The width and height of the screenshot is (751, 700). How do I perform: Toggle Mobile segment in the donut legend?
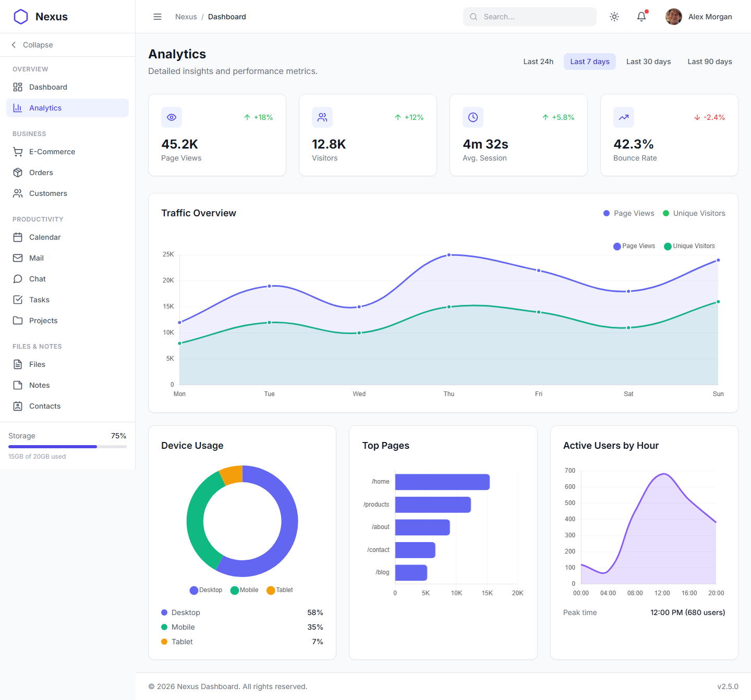tap(245, 590)
